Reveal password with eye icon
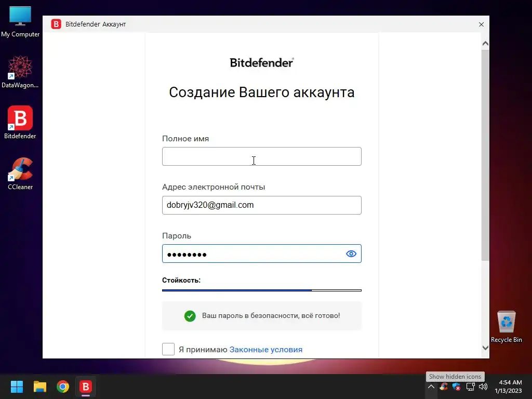The height and width of the screenshot is (399, 532). (x=351, y=254)
